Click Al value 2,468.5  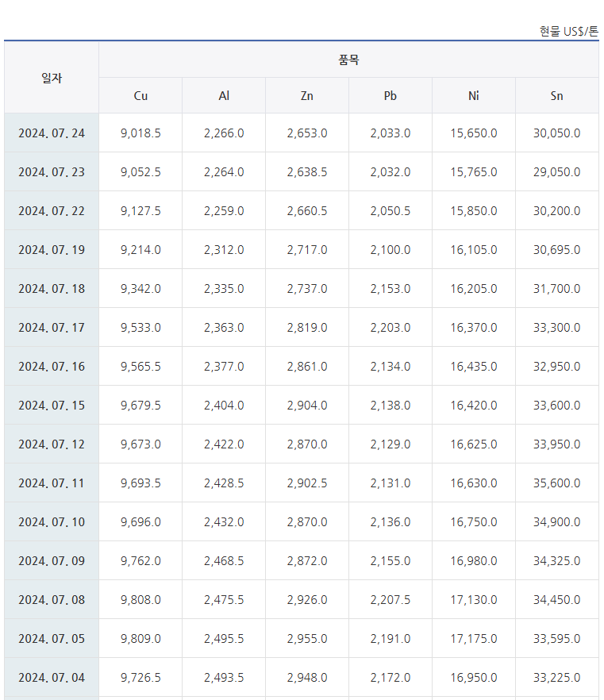tap(224, 560)
